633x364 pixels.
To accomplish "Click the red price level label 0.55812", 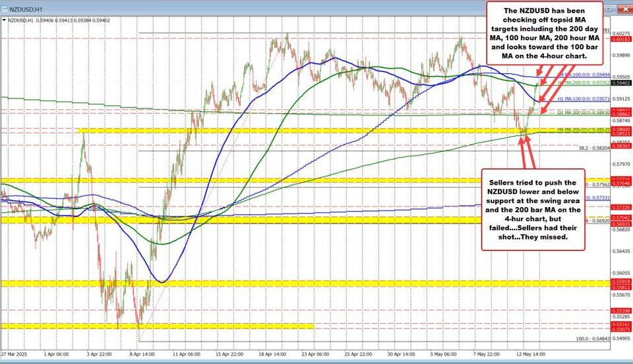I will pyautogui.click(x=621, y=288).
